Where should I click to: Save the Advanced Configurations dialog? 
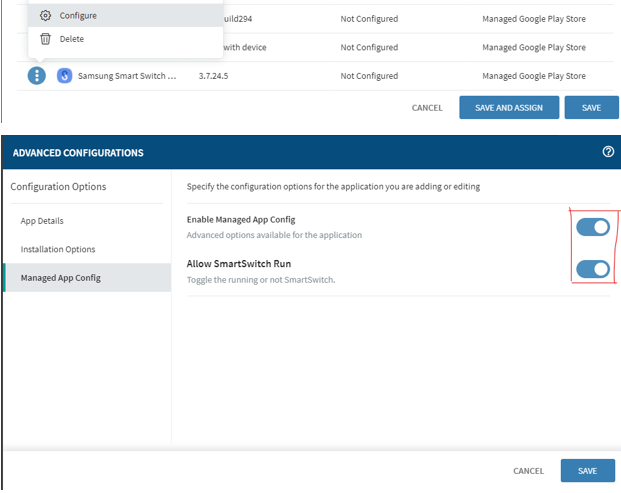[x=587, y=471]
